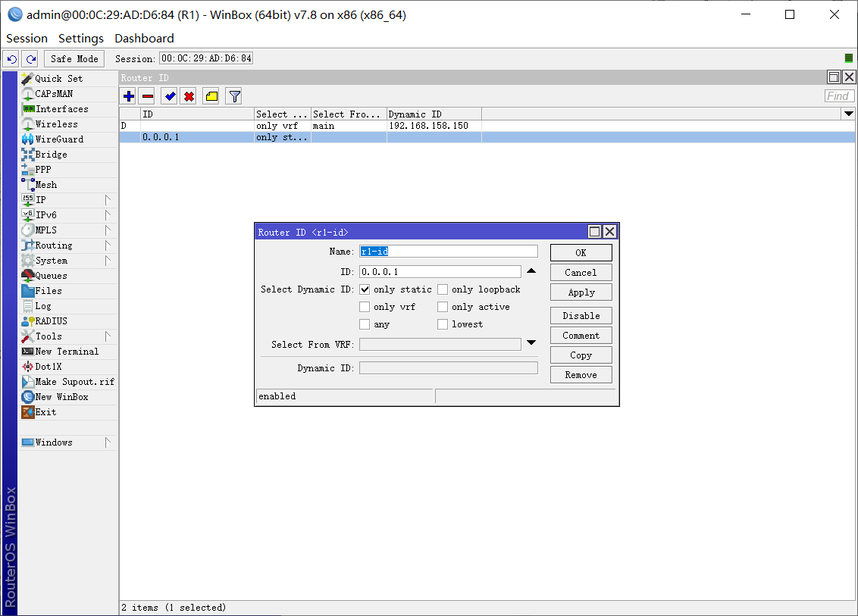The width and height of the screenshot is (858, 616).
Task: Expand the IPv6 submenu
Action: coord(108,215)
